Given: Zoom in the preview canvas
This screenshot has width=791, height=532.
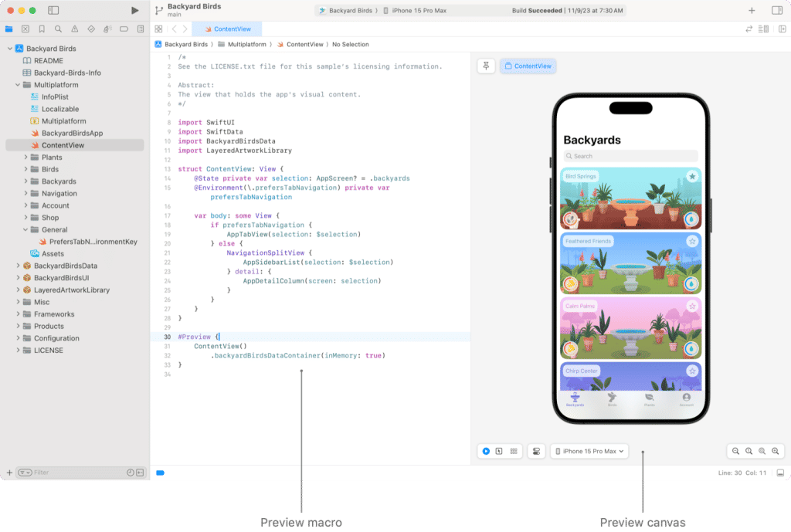Looking at the screenshot, I should pyautogui.click(x=776, y=452).
